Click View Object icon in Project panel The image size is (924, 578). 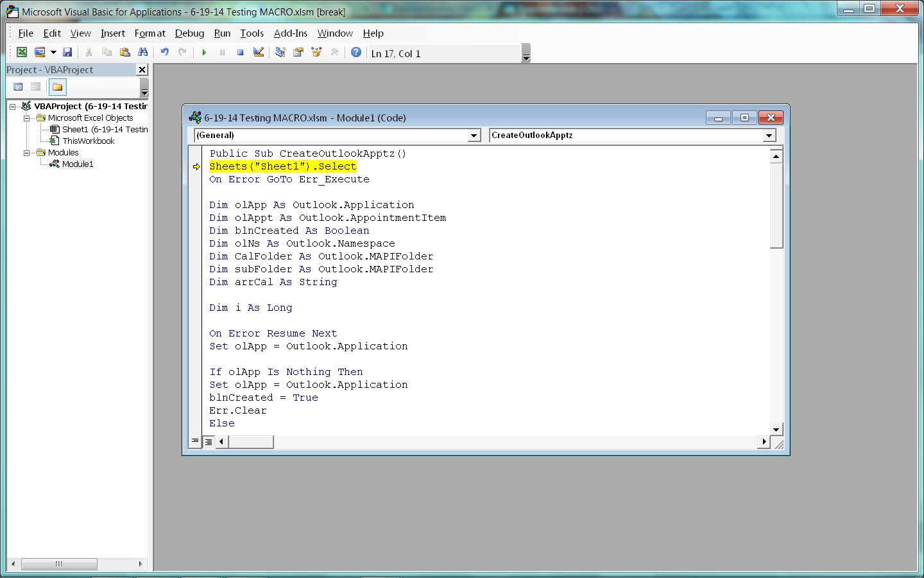tap(36, 87)
